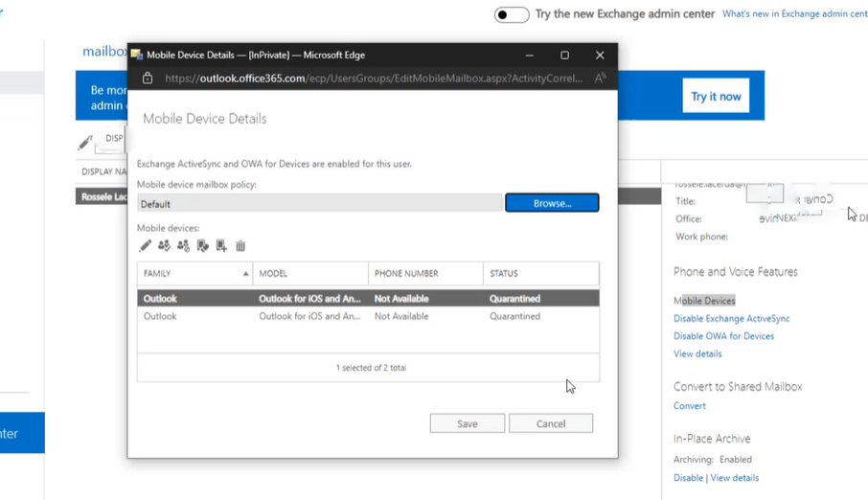Click Disable OWA for Devices link
This screenshot has width=868, height=500.
[x=723, y=336]
